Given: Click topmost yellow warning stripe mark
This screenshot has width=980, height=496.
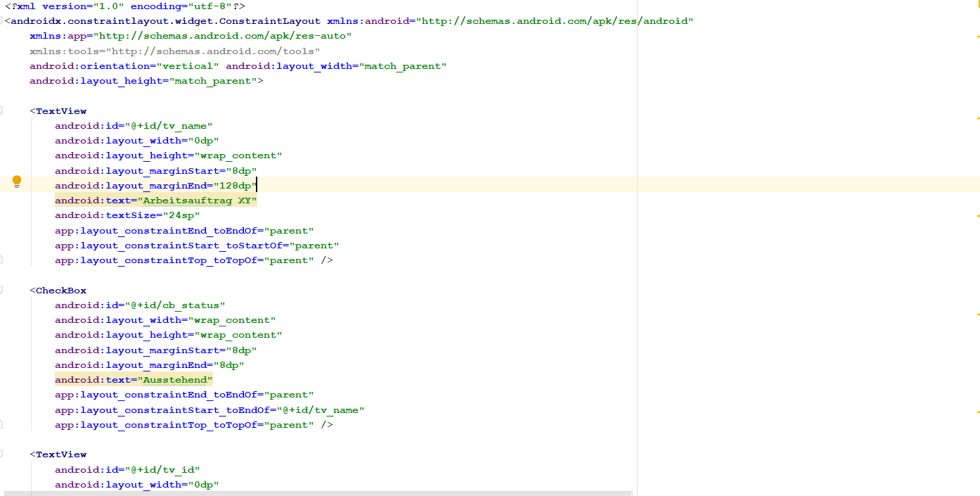Looking at the screenshot, I should (x=977, y=37).
